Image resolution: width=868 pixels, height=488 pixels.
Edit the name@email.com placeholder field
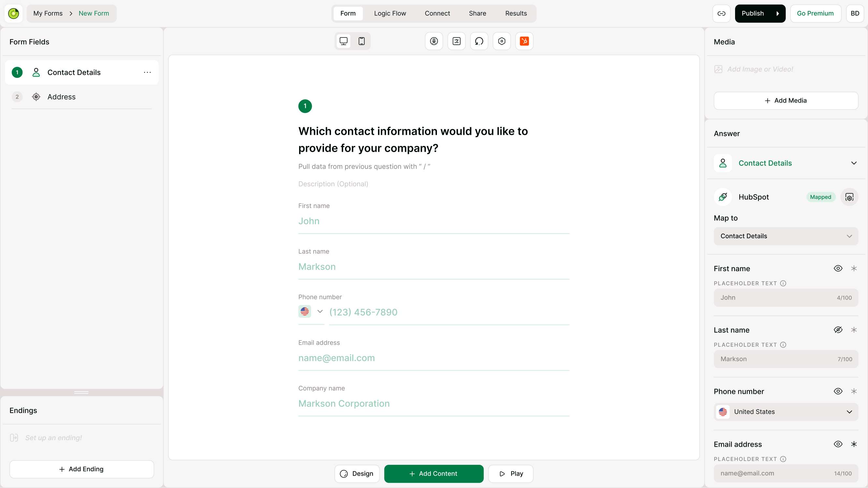tap(786, 474)
